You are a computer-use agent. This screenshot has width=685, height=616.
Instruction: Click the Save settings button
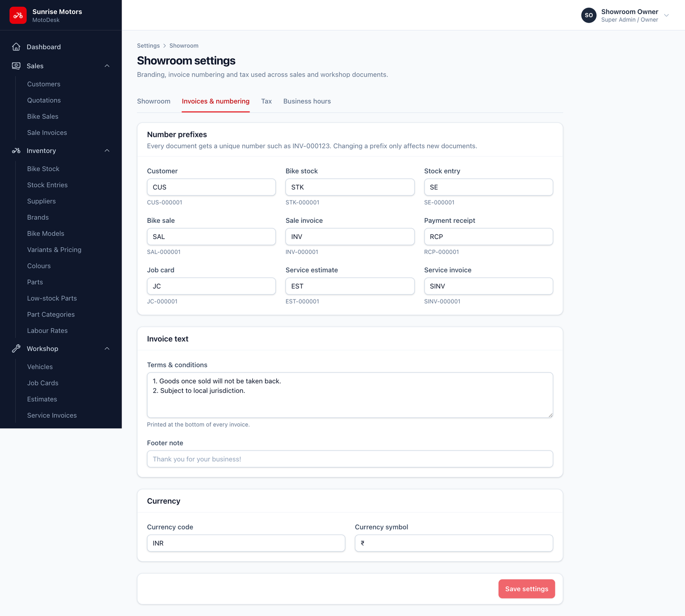[x=527, y=589]
